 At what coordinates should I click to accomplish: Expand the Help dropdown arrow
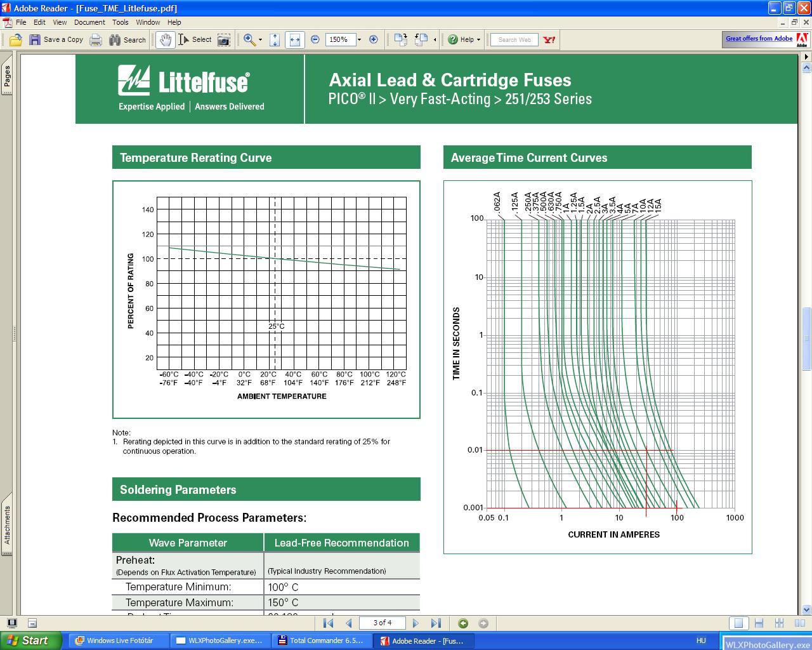pos(478,40)
